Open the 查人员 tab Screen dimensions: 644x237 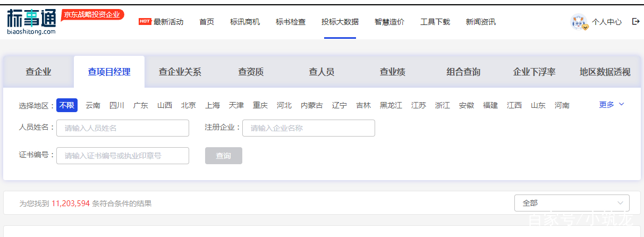321,72
